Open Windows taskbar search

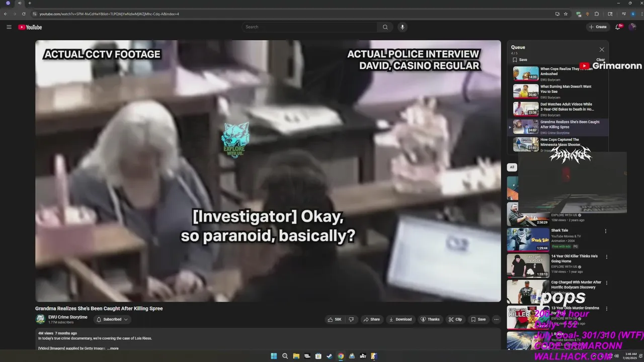tap(285, 356)
